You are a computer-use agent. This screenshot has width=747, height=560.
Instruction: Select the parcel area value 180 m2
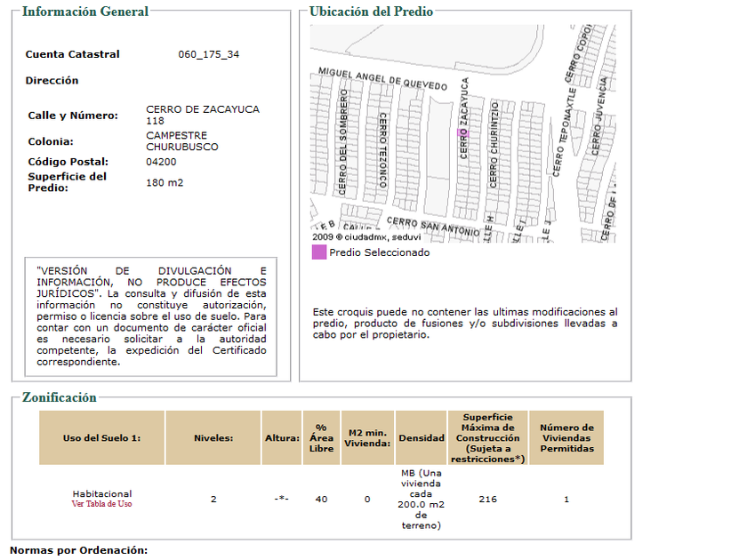point(165,183)
